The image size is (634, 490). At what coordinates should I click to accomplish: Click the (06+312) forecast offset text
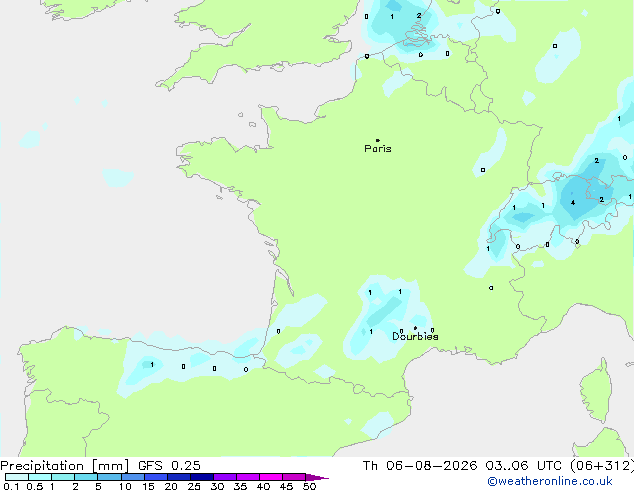(602, 466)
